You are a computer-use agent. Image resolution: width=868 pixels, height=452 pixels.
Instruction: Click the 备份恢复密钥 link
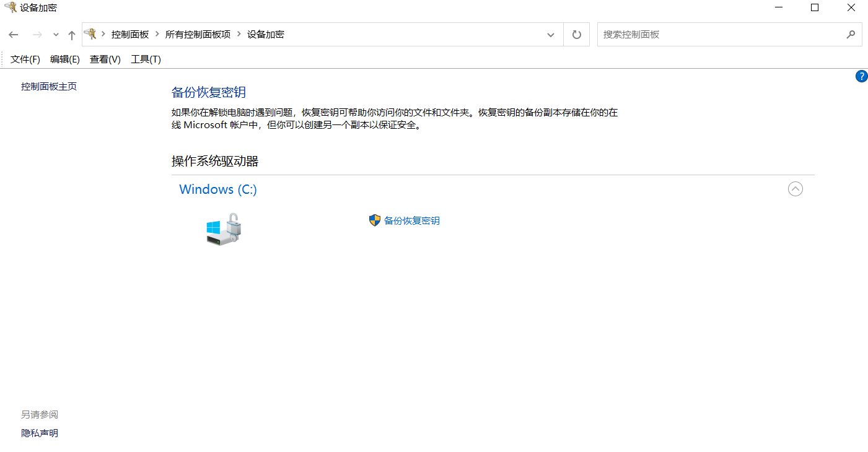click(411, 220)
